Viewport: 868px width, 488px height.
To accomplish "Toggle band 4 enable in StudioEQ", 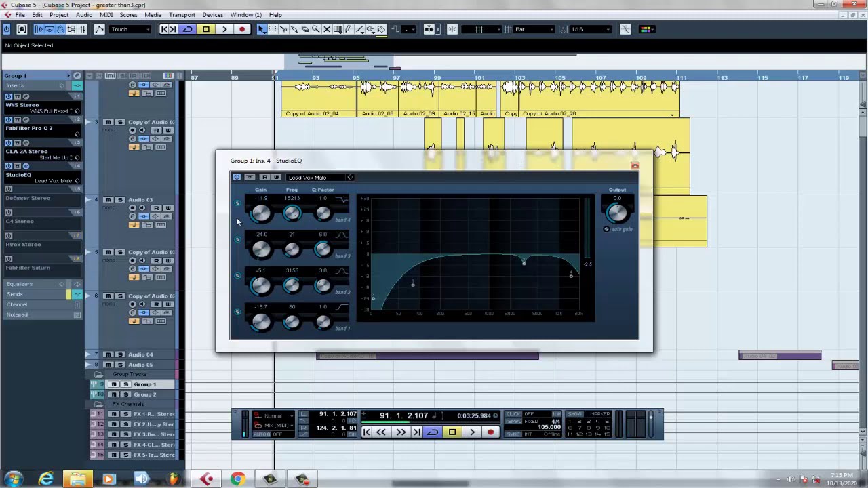I will click(237, 203).
